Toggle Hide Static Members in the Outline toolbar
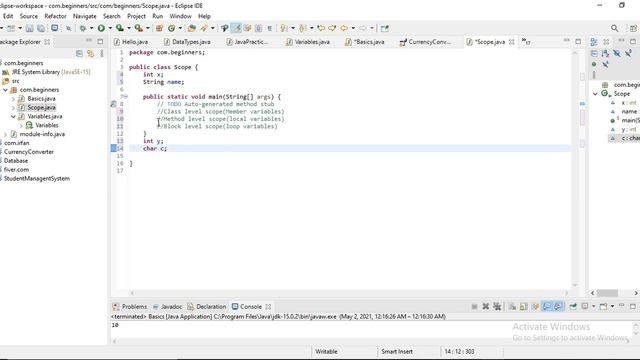 click(628, 53)
